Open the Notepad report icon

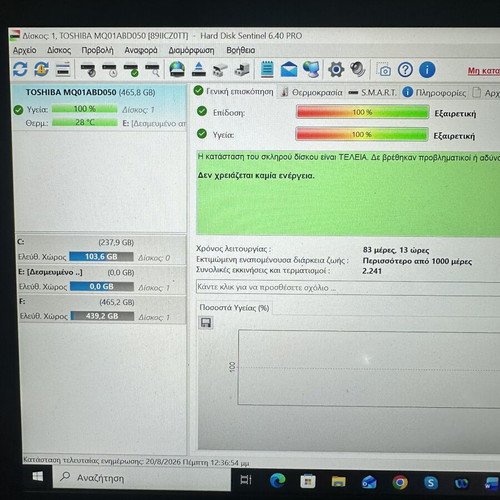click(x=267, y=69)
